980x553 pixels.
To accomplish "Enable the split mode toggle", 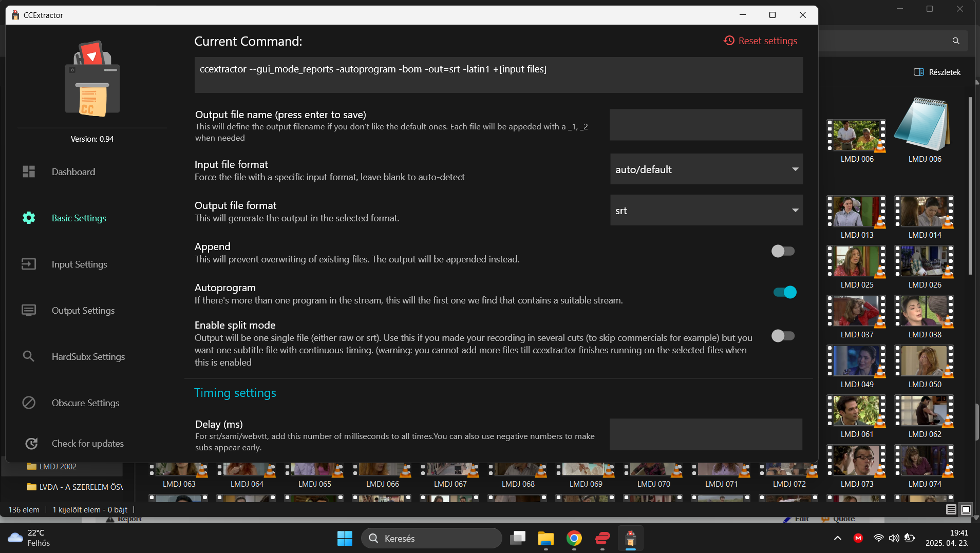I will 783,336.
